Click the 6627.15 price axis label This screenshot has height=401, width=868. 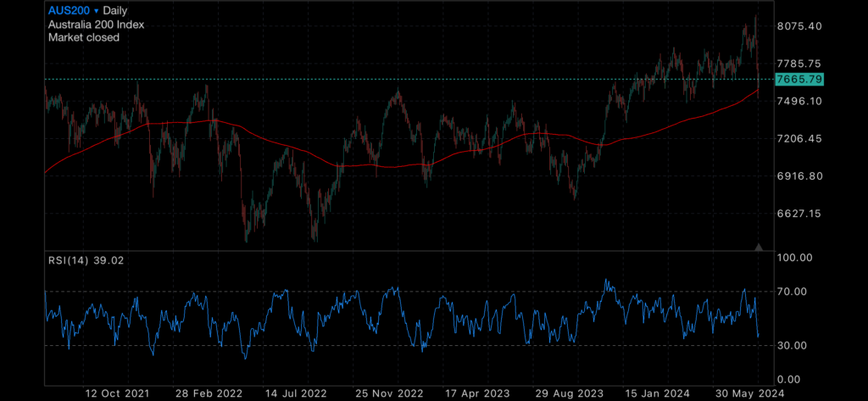pyautogui.click(x=798, y=214)
